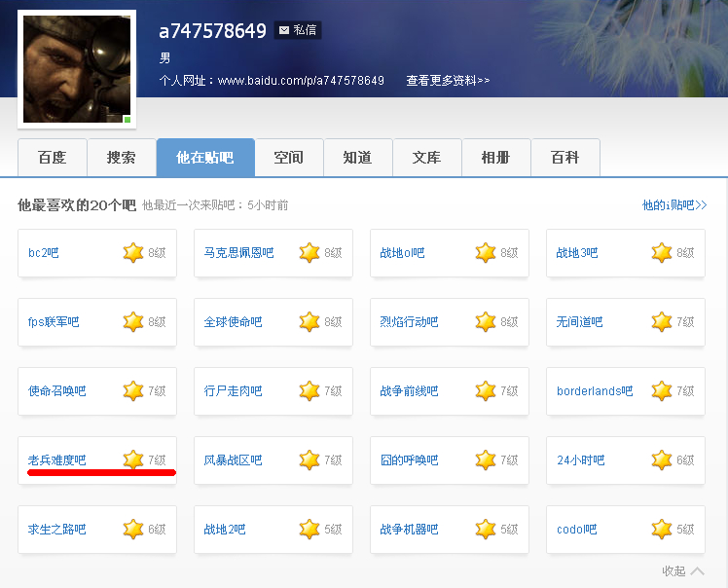
Task: Click the username a747578649 heading
Action: pyautogui.click(x=212, y=31)
